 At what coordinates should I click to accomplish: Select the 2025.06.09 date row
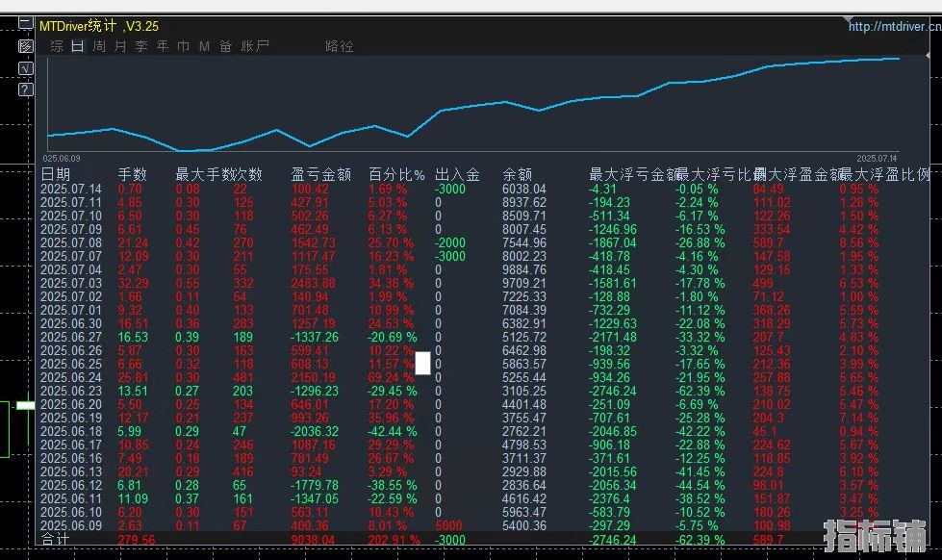click(x=71, y=525)
